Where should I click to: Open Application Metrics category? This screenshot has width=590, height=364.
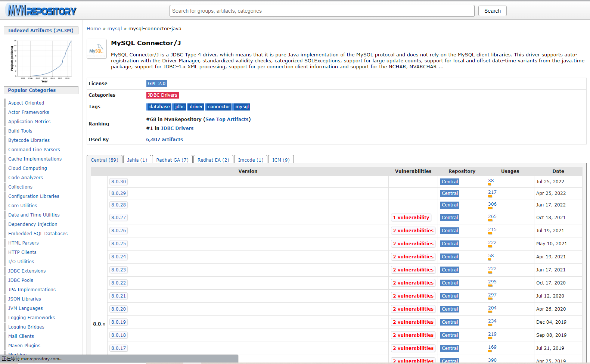(29, 122)
